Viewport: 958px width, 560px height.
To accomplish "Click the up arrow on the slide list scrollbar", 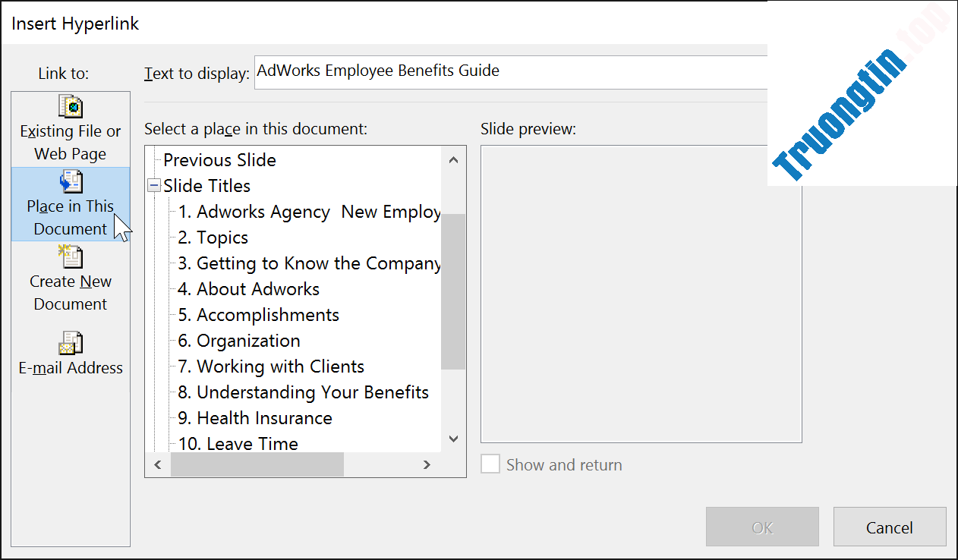I will click(x=453, y=159).
